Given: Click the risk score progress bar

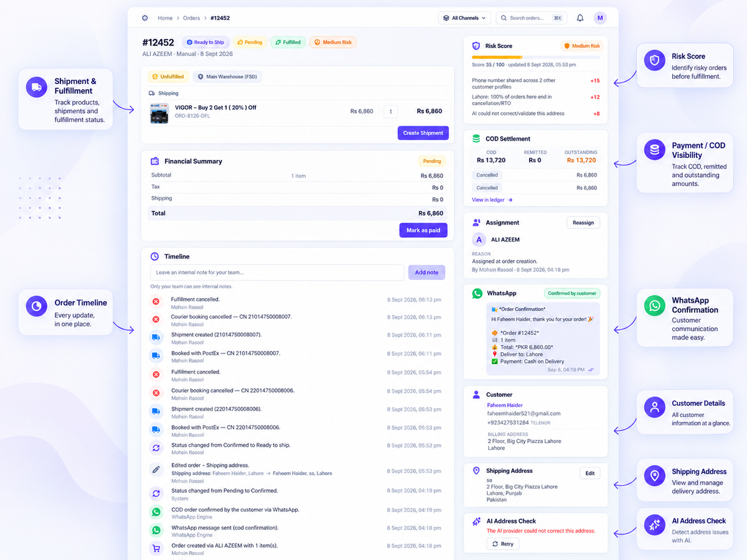Looking at the screenshot, I should (536, 57).
